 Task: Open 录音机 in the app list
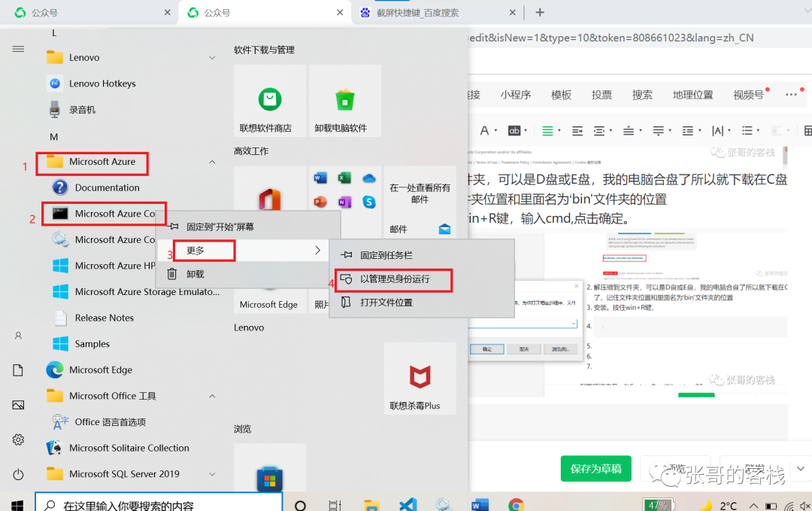[71, 109]
